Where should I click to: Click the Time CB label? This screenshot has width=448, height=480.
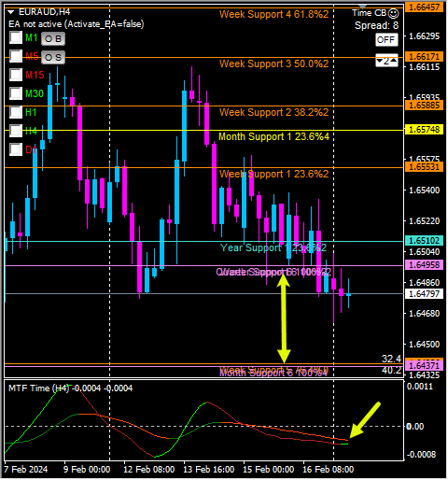tap(370, 13)
